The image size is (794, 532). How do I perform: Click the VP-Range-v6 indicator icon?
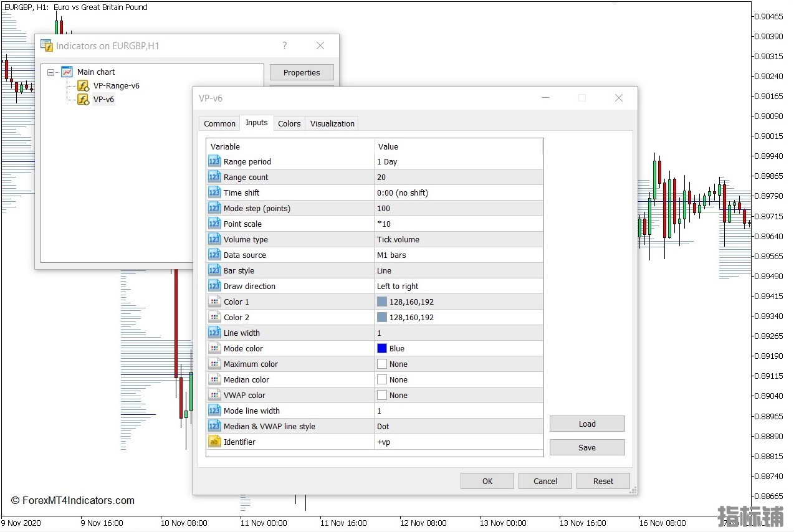pos(84,86)
